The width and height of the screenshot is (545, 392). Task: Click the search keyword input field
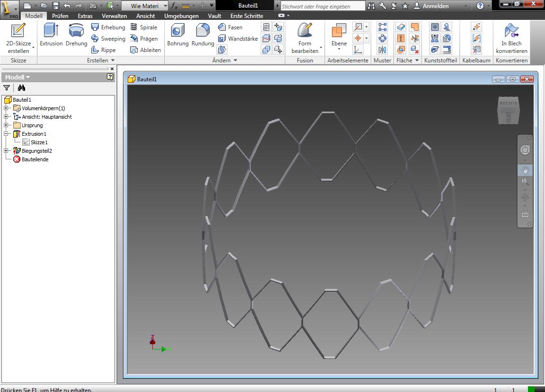322,6
